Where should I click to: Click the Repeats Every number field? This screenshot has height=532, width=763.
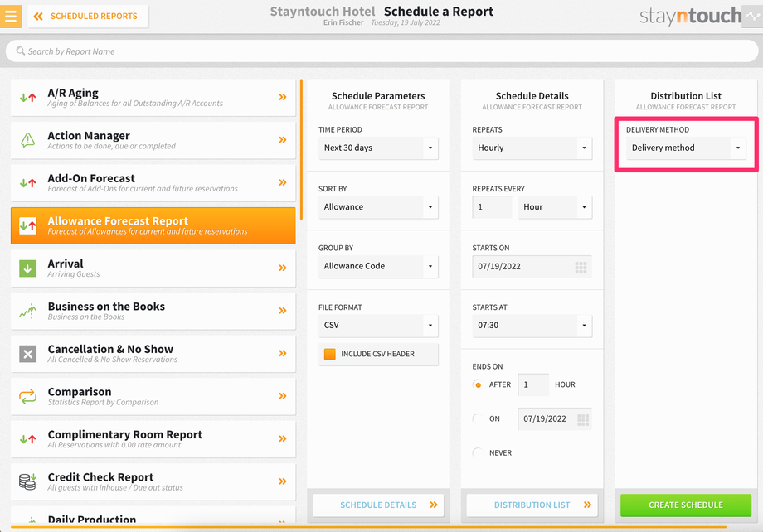492,207
